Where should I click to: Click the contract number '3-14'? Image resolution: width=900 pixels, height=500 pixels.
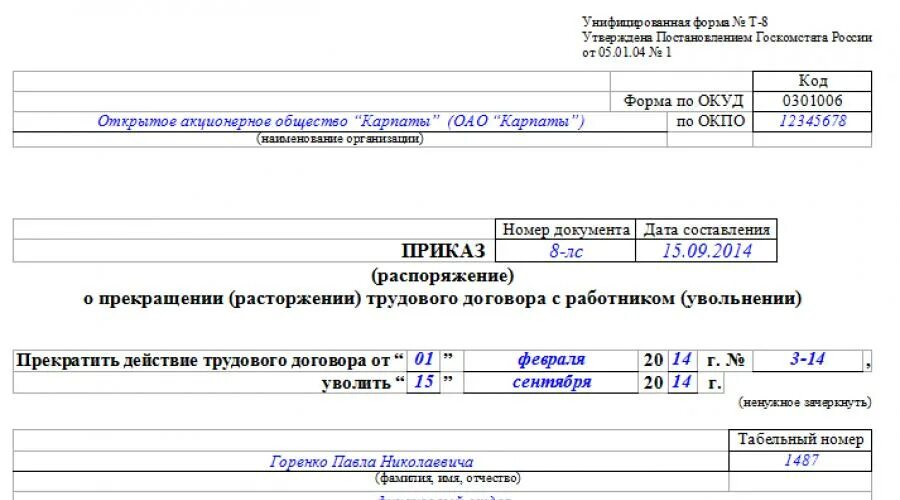pos(808,359)
